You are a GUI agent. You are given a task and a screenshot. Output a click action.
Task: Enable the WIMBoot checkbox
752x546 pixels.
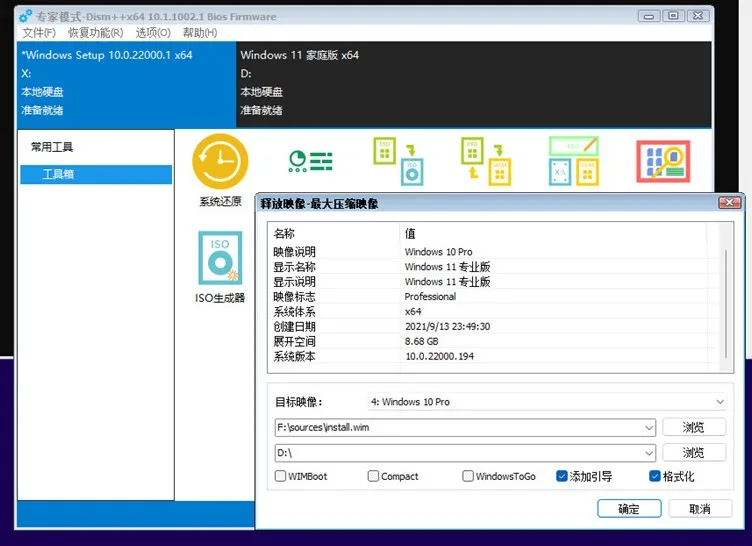(281, 476)
